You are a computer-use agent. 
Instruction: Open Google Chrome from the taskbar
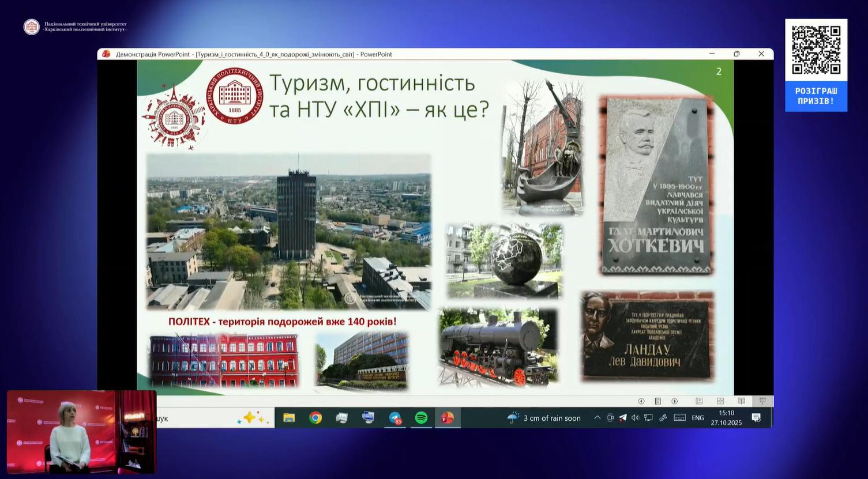point(315,418)
